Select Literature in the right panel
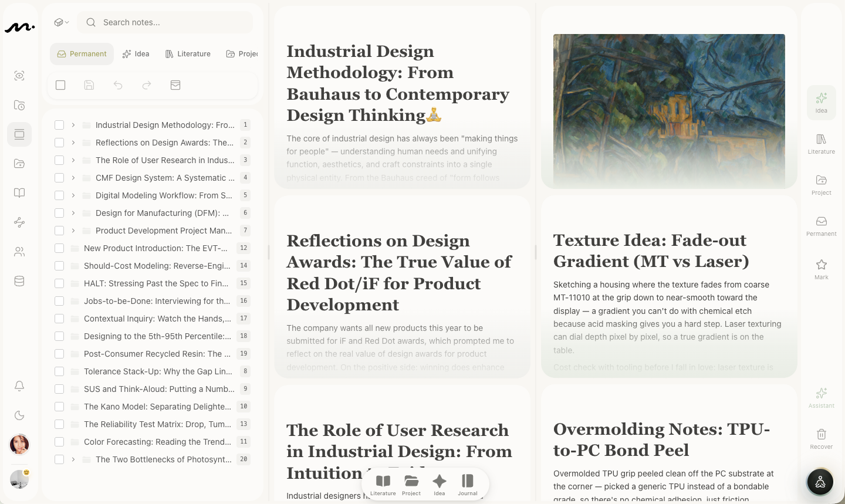This screenshot has width=845, height=504. (822, 144)
